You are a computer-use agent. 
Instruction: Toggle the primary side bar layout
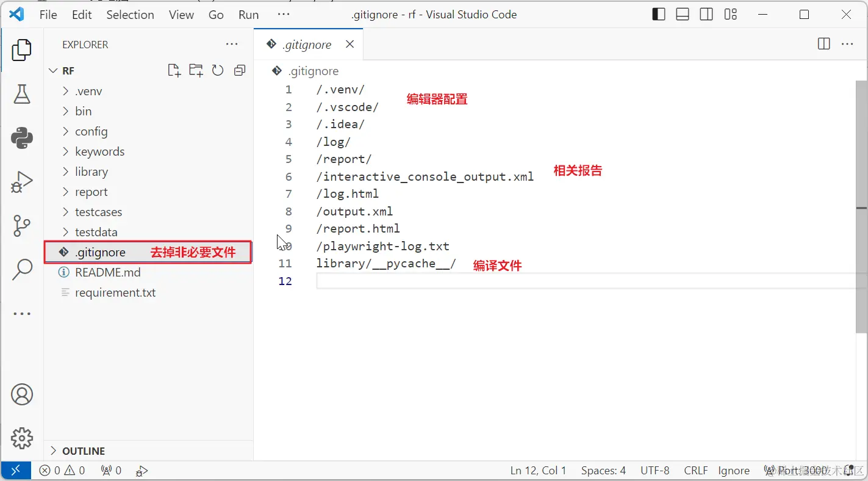coord(659,15)
